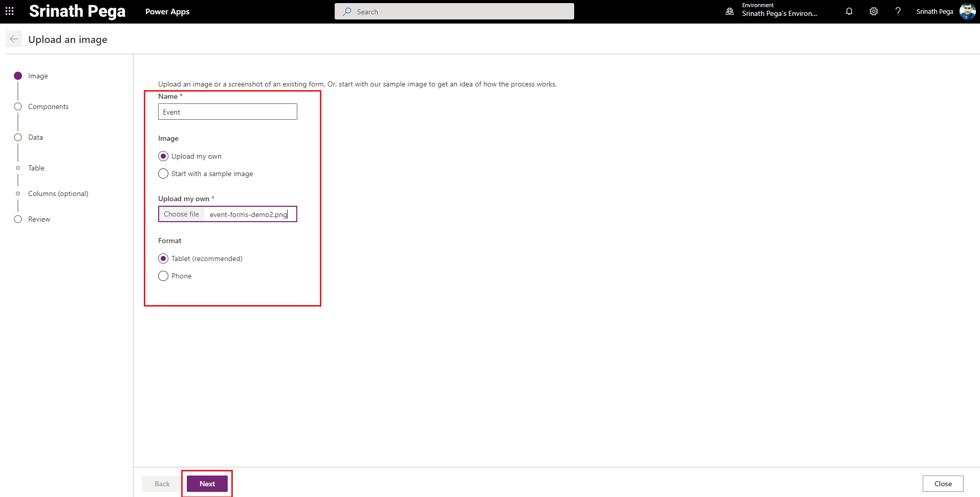The image size is (980, 497).
Task: Click the Srinath Pega profile avatar
Action: tap(967, 11)
